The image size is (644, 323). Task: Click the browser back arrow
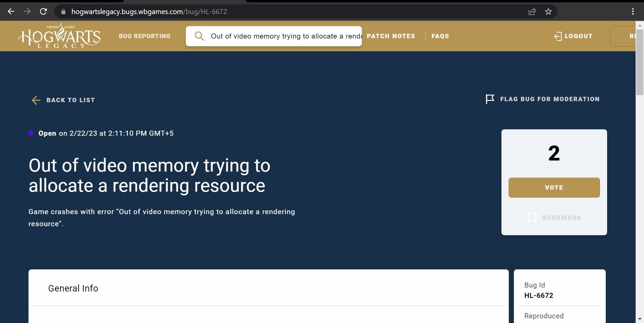point(11,11)
